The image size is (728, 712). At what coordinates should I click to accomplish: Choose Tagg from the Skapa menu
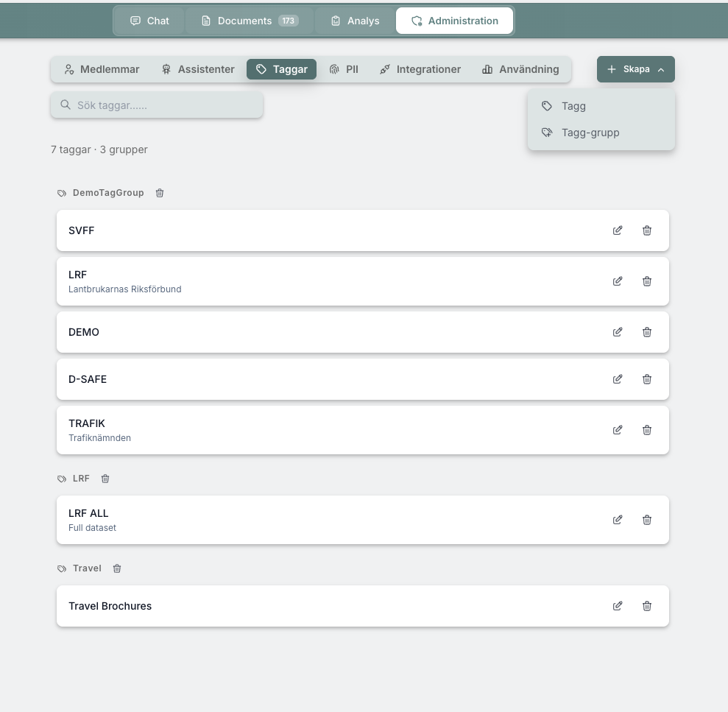tap(601, 106)
